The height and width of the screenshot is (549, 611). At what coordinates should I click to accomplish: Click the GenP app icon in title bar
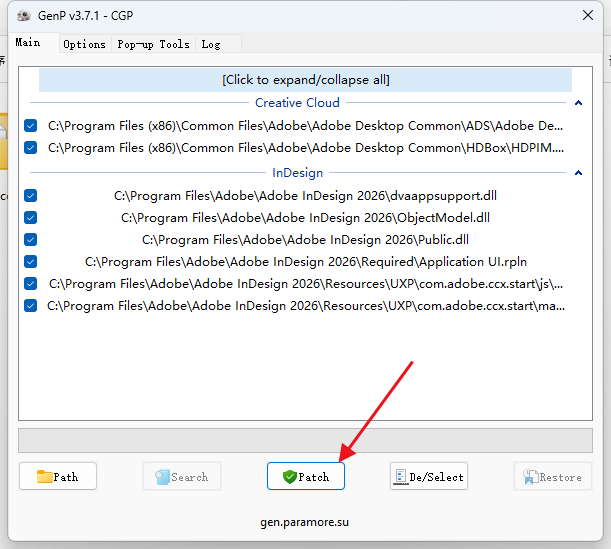pyautogui.click(x=24, y=16)
